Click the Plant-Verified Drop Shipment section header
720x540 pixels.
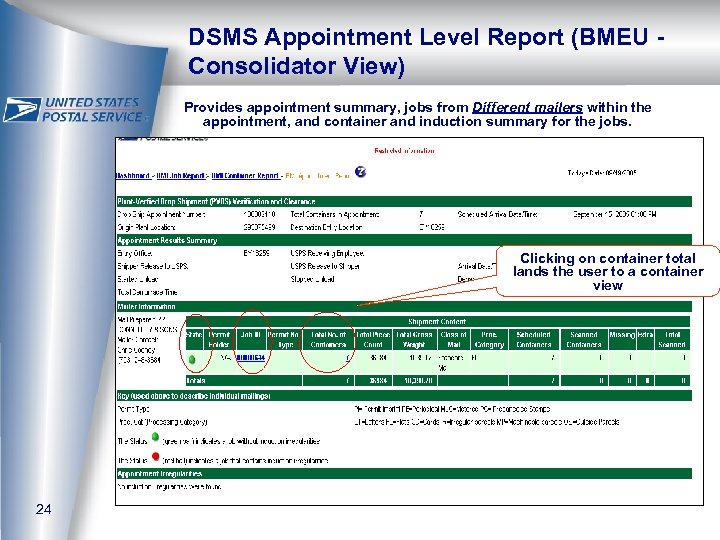point(404,201)
